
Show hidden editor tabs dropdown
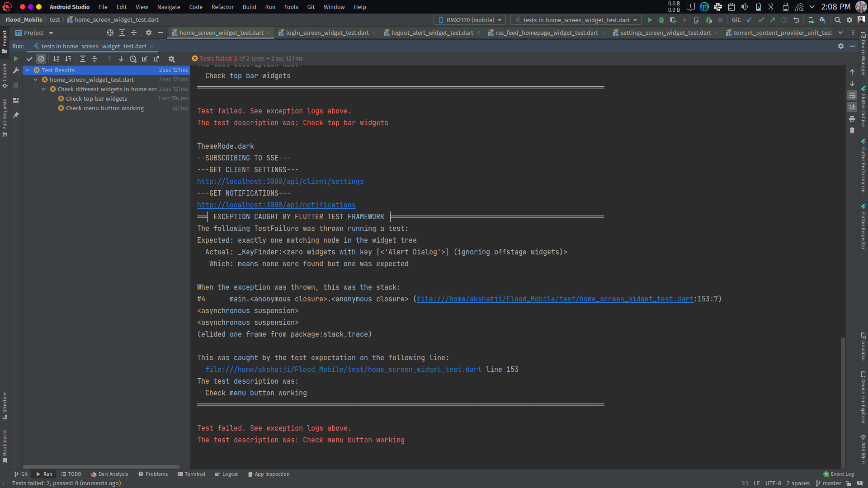click(840, 33)
